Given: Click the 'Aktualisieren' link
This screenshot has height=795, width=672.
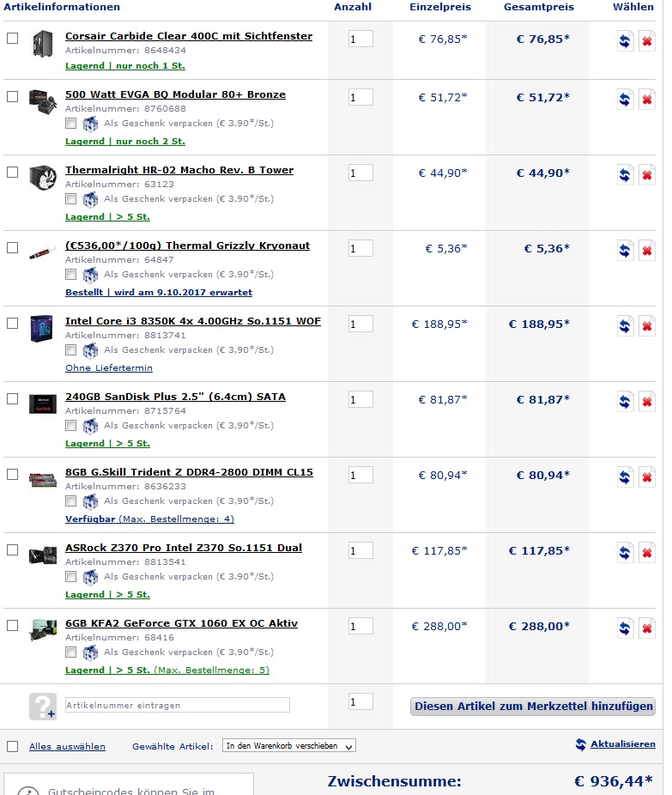Looking at the screenshot, I should point(622,744).
